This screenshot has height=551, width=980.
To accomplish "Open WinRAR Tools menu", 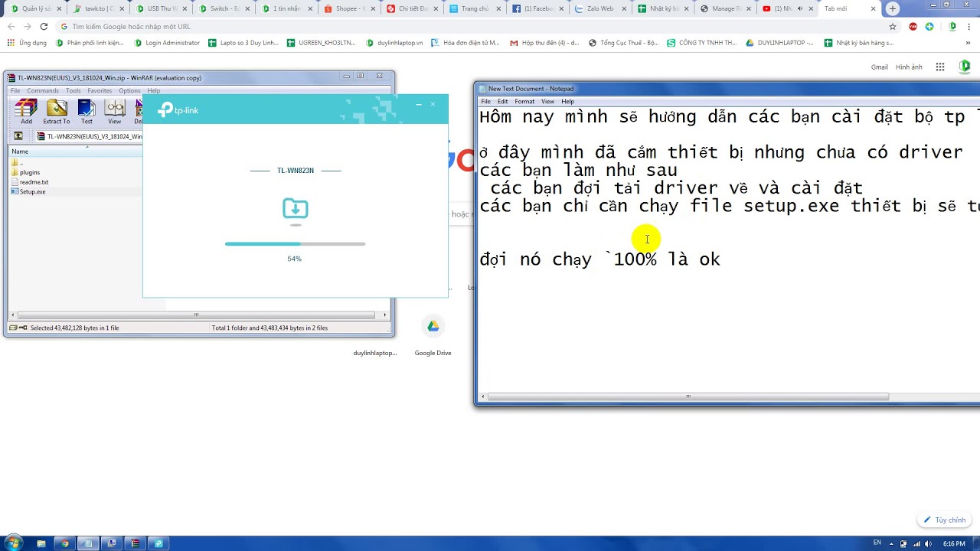I will pyautogui.click(x=73, y=91).
